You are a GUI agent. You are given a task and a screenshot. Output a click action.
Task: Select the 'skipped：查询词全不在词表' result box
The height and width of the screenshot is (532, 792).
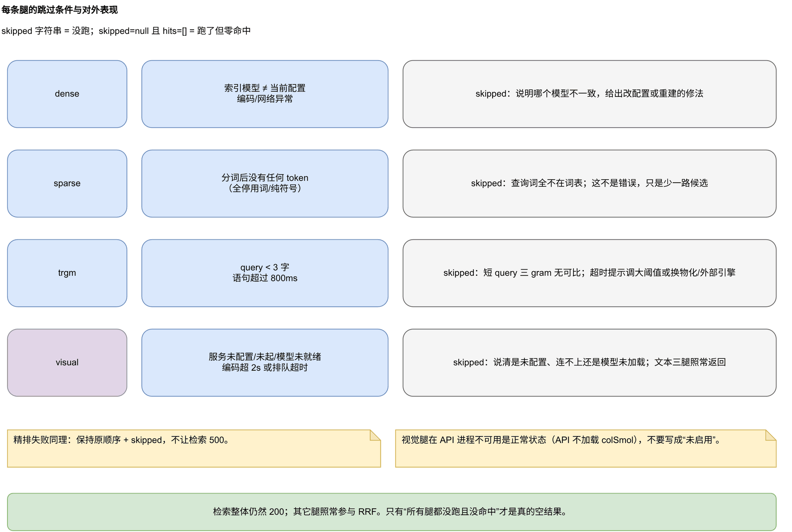589,183
